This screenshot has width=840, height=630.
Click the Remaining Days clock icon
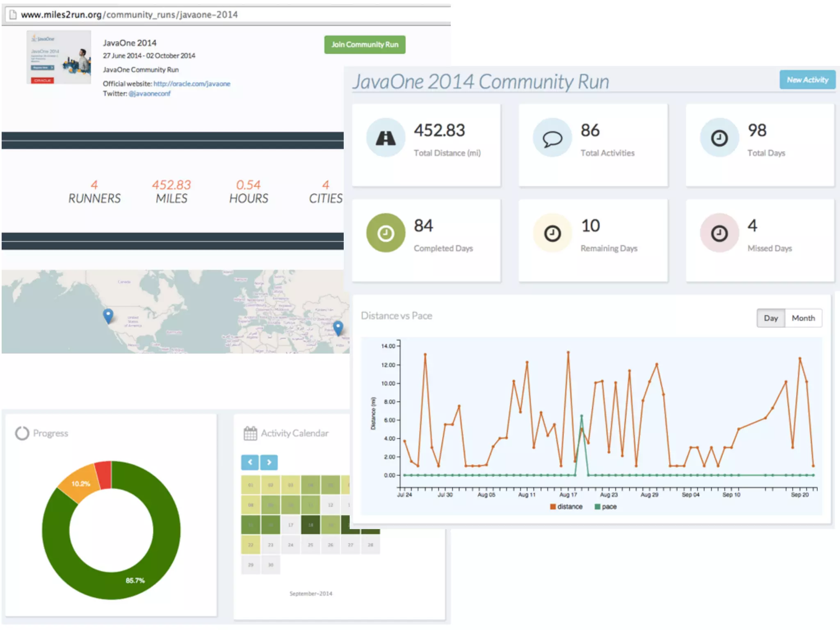pyautogui.click(x=552, y=233)
